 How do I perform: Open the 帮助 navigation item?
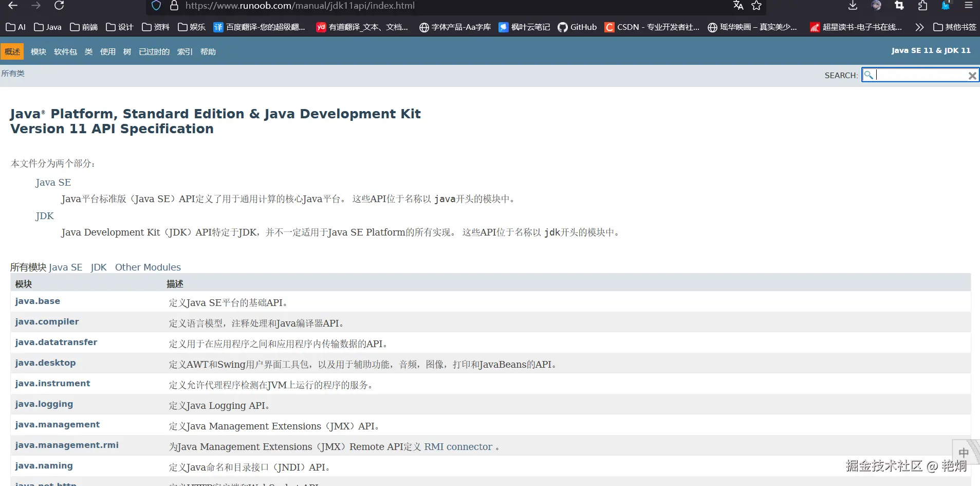tap(208, 51)
